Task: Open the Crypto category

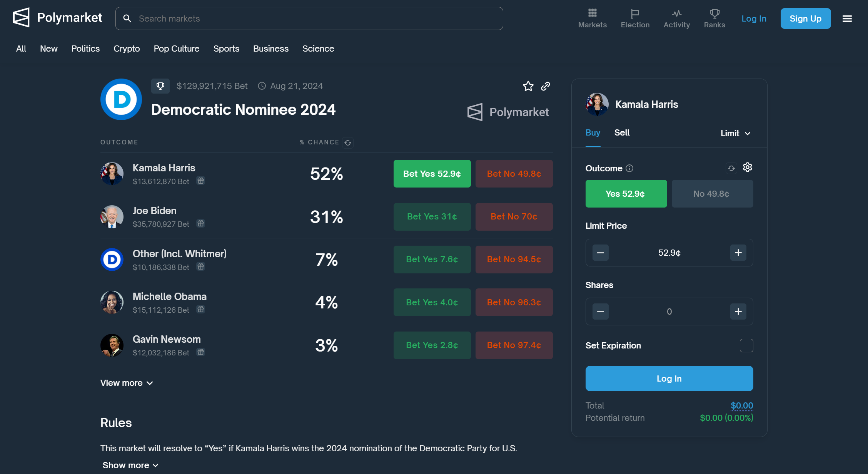Action: (x=127, y=49)
